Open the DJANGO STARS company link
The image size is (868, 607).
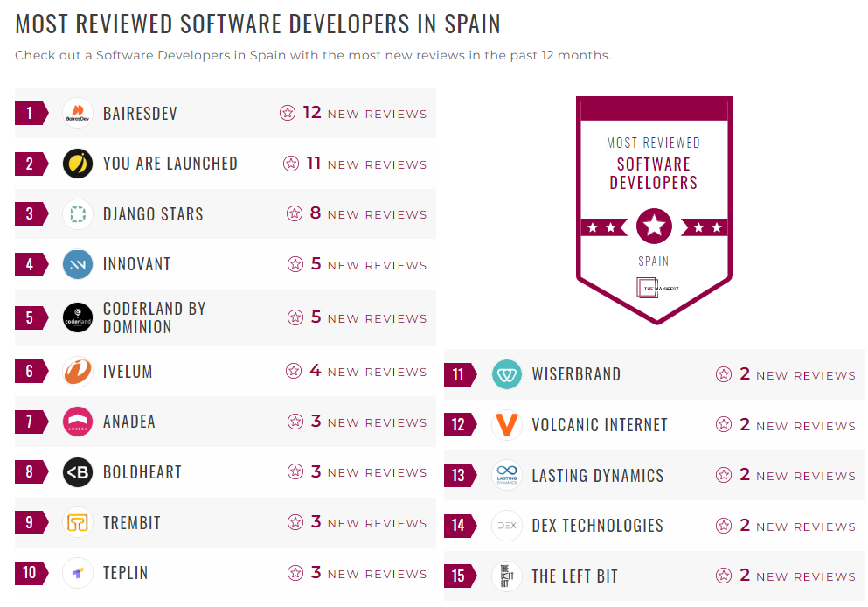[153, 214]
